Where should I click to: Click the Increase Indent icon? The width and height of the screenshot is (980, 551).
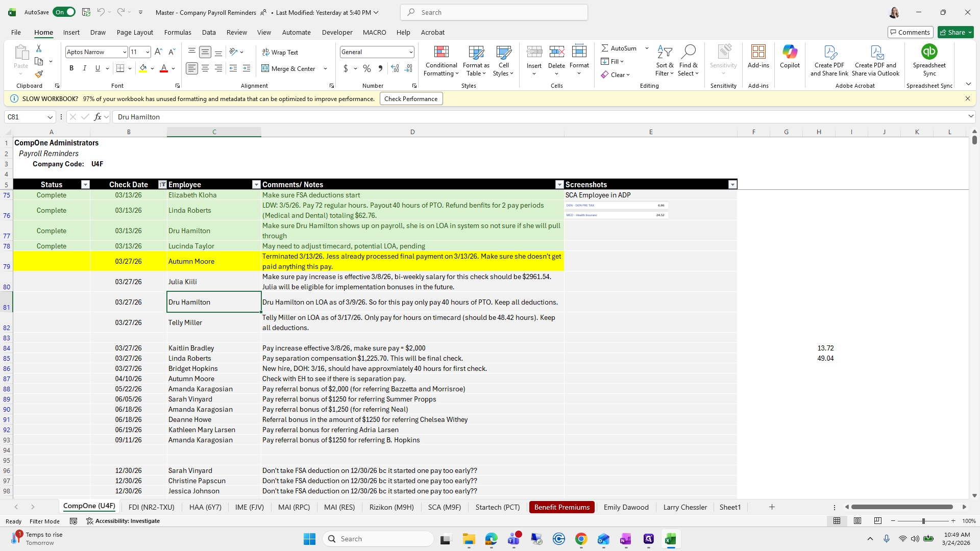coord(247,68)
